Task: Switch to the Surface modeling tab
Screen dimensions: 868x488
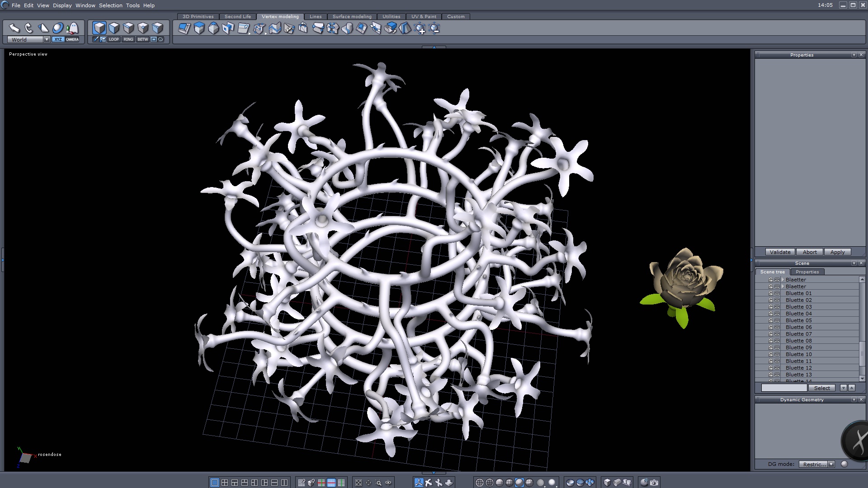Action: 352,16
